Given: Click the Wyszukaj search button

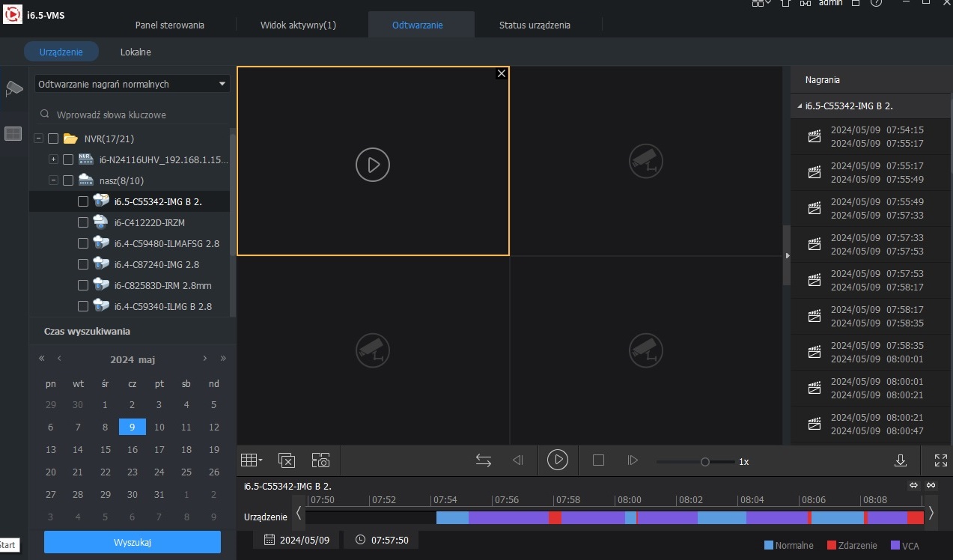Looking at the screenshot, I should point(133,542).
